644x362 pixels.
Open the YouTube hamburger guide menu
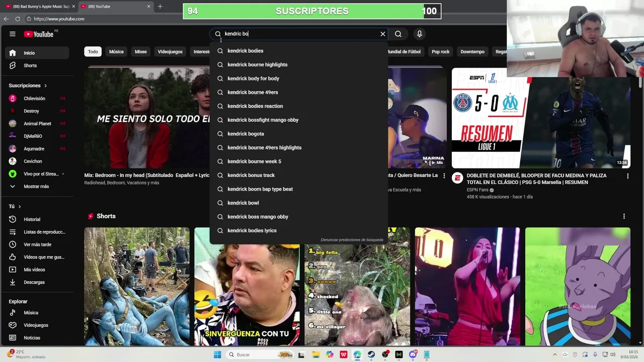click(12, 34)
